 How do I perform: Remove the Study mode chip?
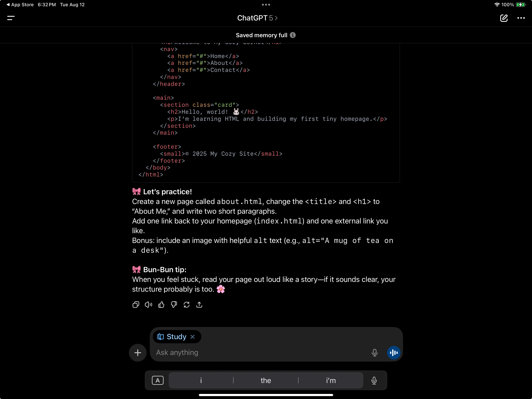tap(192, 337)
